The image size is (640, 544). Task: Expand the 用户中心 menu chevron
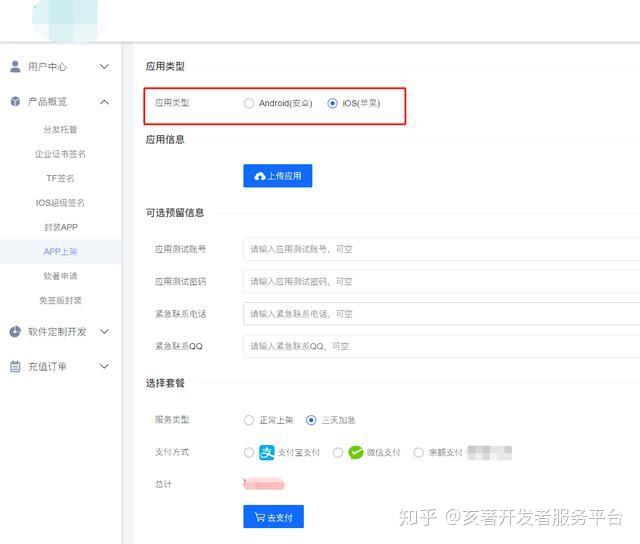click(104, 67)
